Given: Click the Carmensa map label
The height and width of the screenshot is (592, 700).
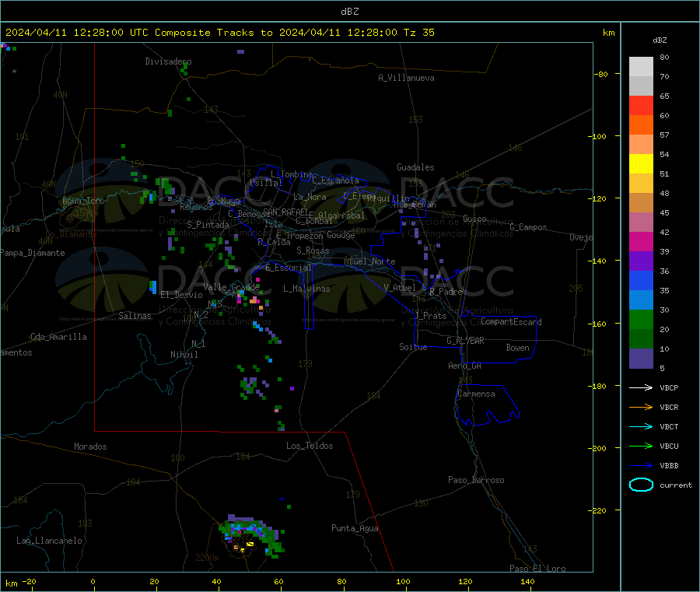Looking at the screenshot, I should 476,394.
